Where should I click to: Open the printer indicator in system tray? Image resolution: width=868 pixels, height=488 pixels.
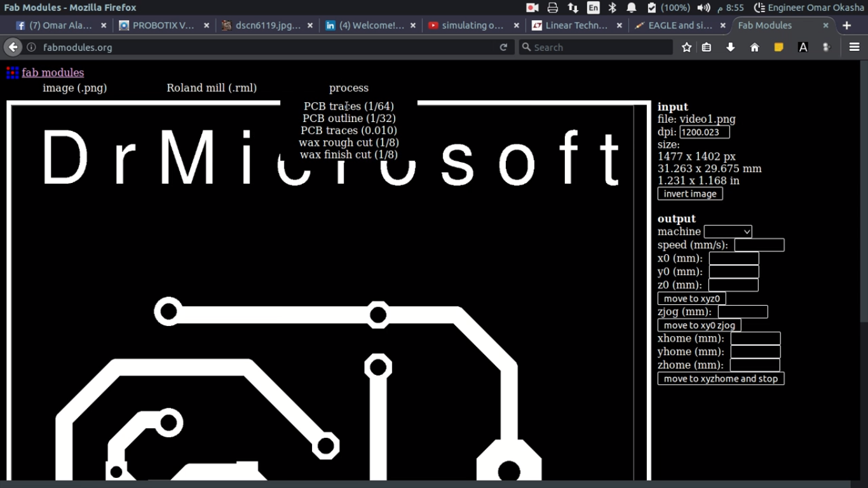[x=553, y=8]
